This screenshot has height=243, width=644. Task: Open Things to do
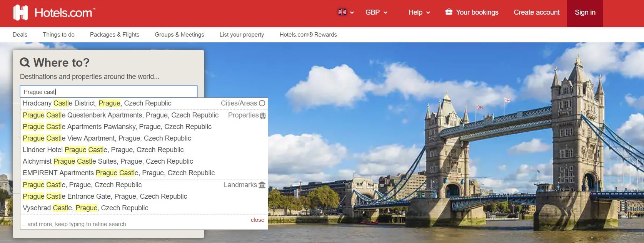58,35
